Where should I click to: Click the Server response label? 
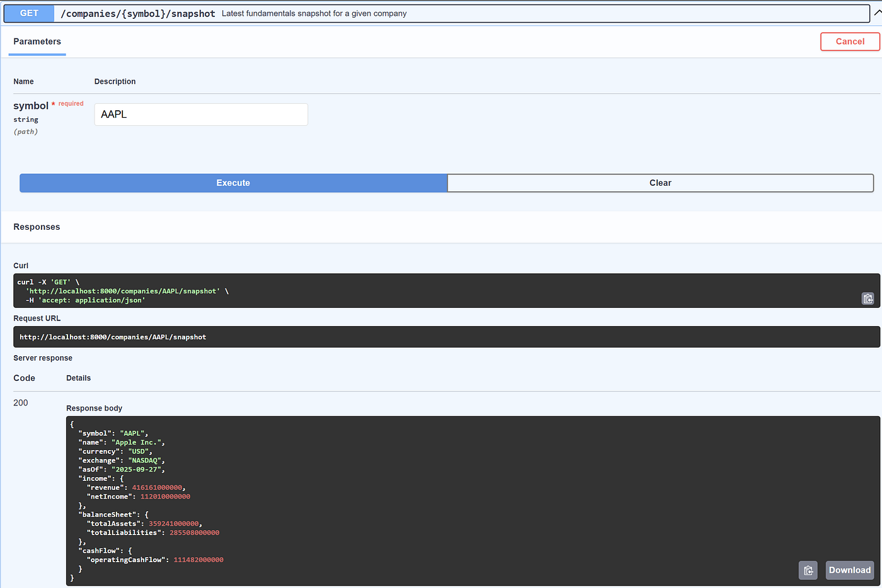(43, 358)
